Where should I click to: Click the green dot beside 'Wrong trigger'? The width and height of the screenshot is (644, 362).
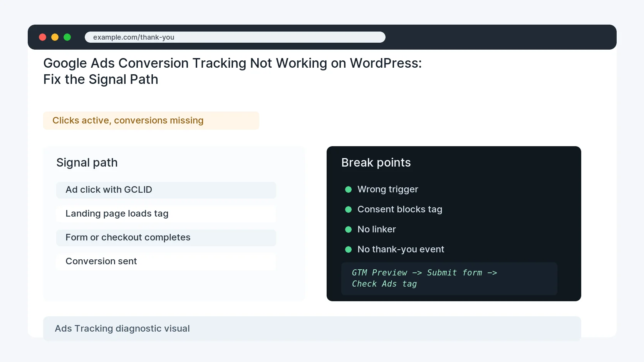click(x=349, y=189)
